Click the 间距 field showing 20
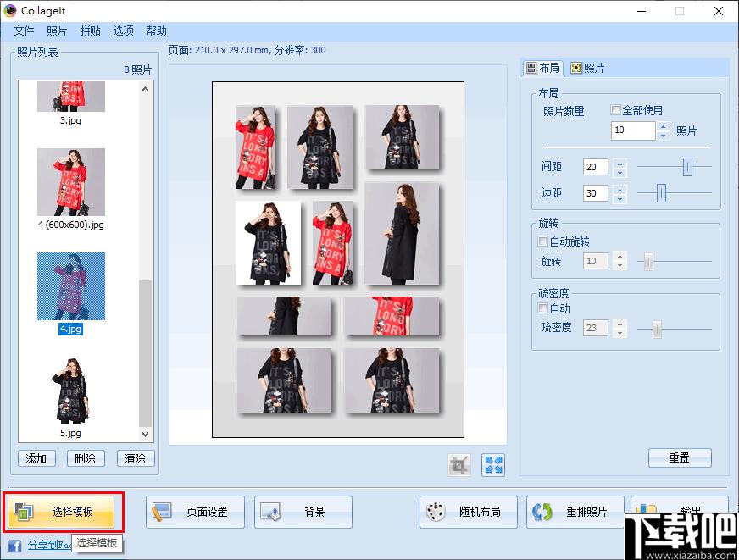Image resolution: width=739 pixels, height=560 pixels. (x=595, y=167)
